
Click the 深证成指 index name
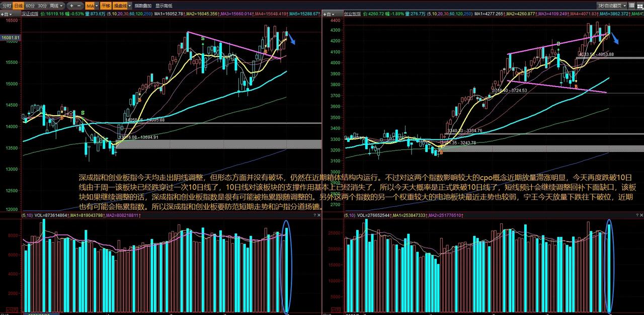30,14
